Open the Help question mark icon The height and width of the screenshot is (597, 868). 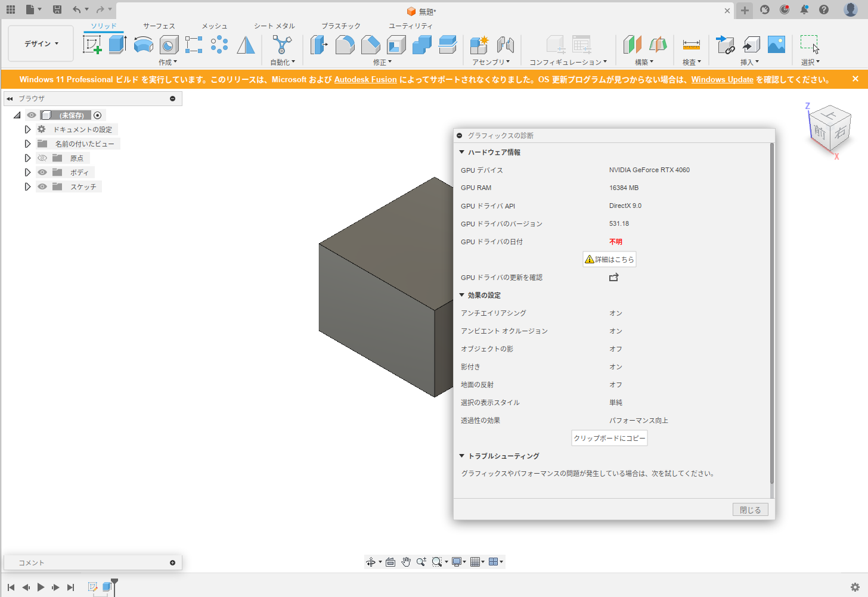tap(824, 10)
